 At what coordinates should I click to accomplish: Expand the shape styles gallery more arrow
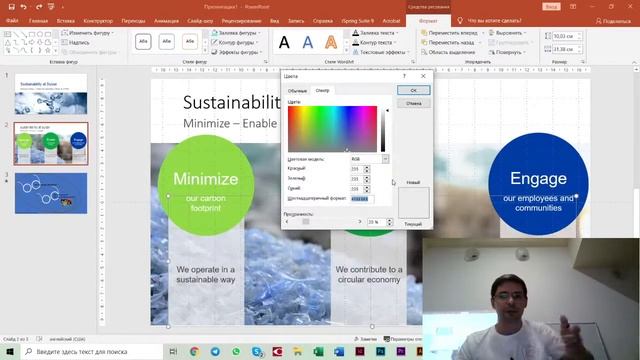pyautogui.click(x=205, y=51)
